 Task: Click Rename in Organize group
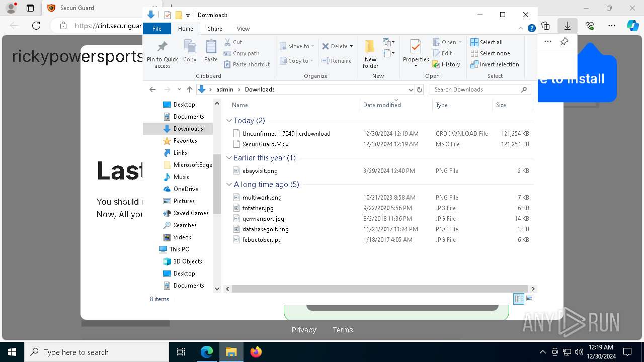pyautogui.click(x=337, y=61)
